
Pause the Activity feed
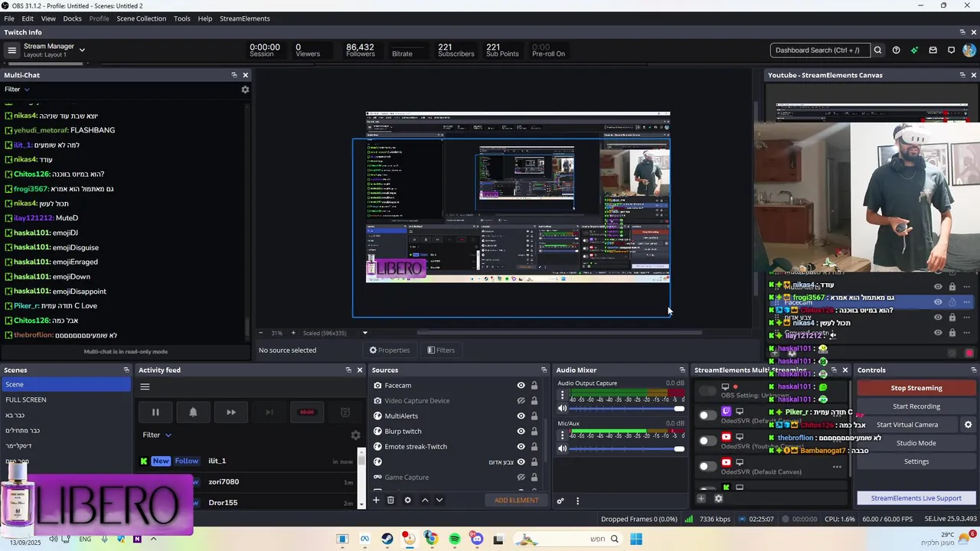(x=155, y=412)
